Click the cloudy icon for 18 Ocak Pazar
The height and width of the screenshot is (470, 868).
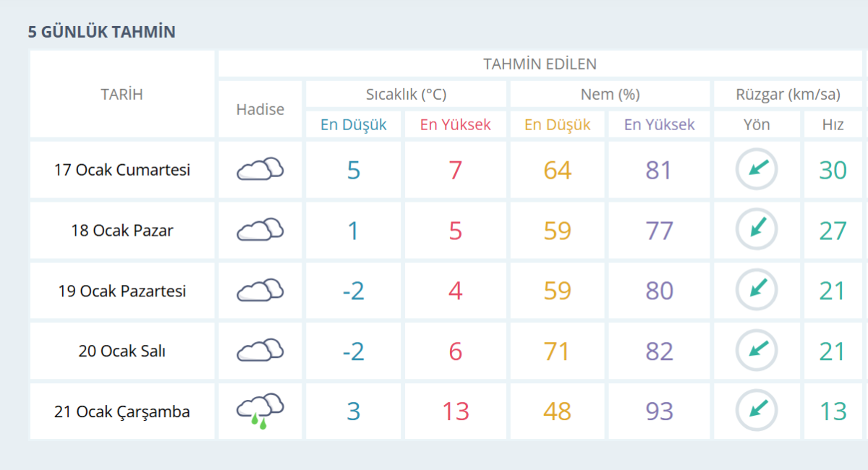point(260,231)
